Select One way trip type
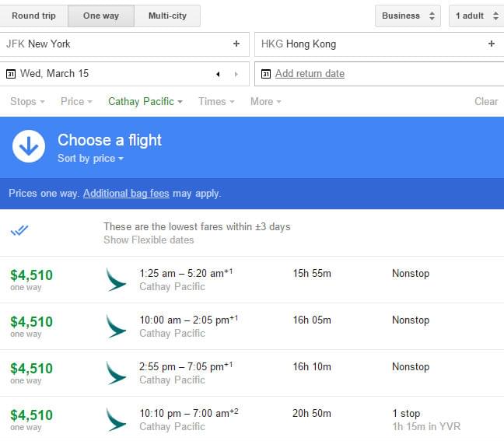 [101, 16]
